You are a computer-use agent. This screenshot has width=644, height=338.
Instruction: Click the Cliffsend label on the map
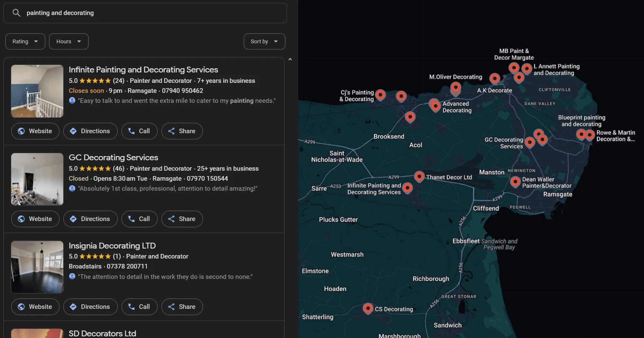click(486, 208)
